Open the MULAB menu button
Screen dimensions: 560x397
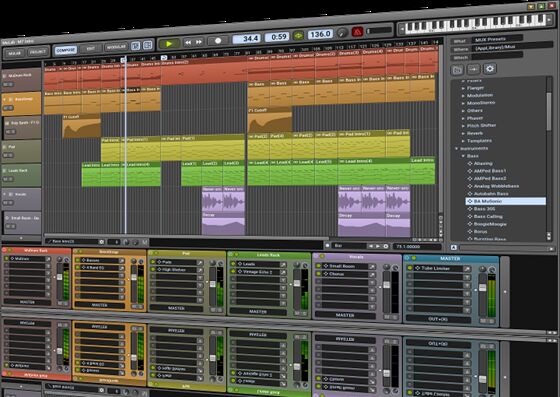pos(15,53)
